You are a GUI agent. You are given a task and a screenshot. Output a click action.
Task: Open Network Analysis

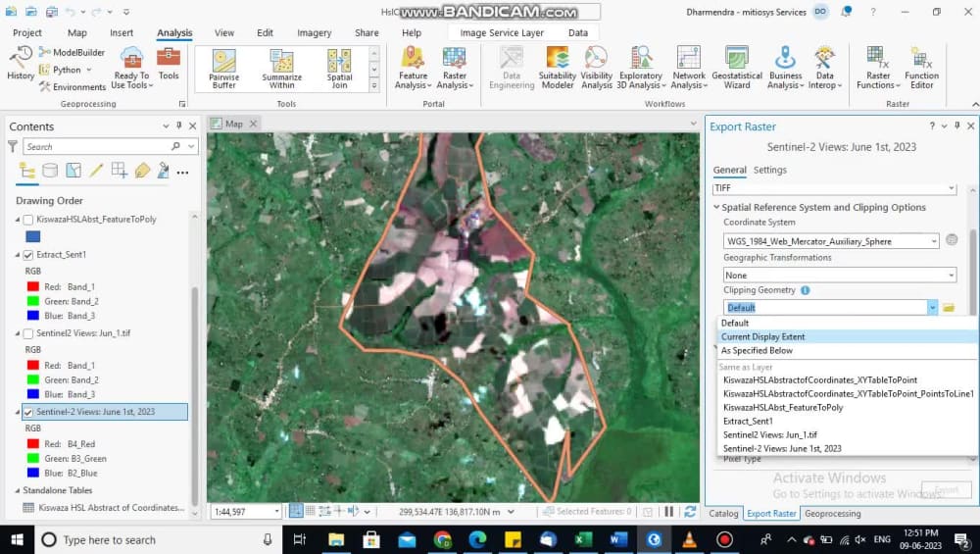(x=689, y=68)
